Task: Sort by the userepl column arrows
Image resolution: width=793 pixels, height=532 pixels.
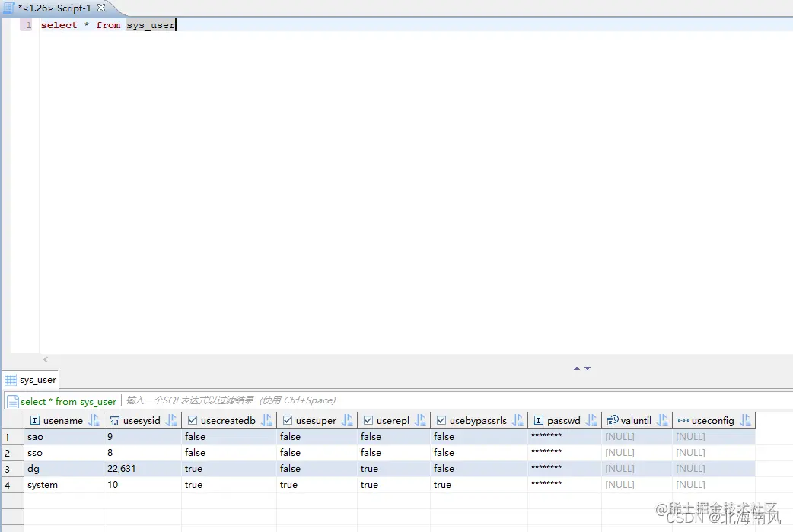Action: pyautogui.click(x=420, y=420)
